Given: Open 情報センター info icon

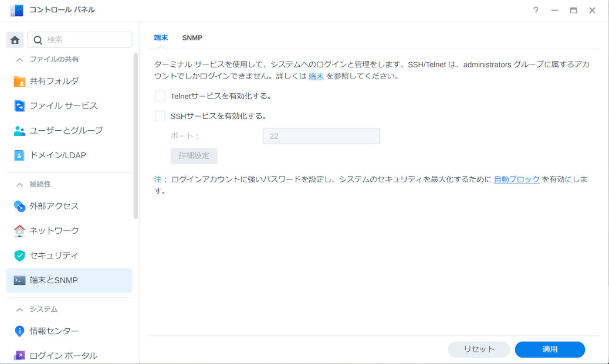Looking at the screenshot, I should tap(19, 331).
